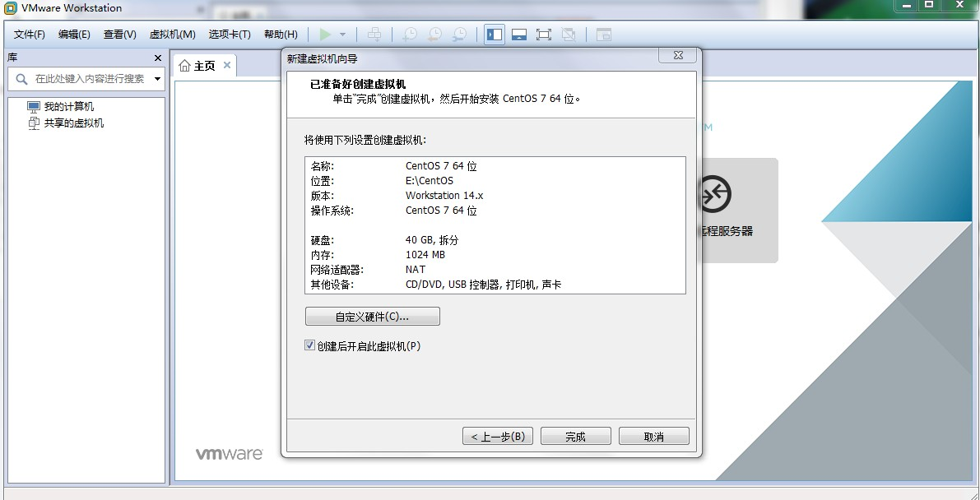Click the 1024 MB memory value
980x500 pixels.
(x=425, y=255)
